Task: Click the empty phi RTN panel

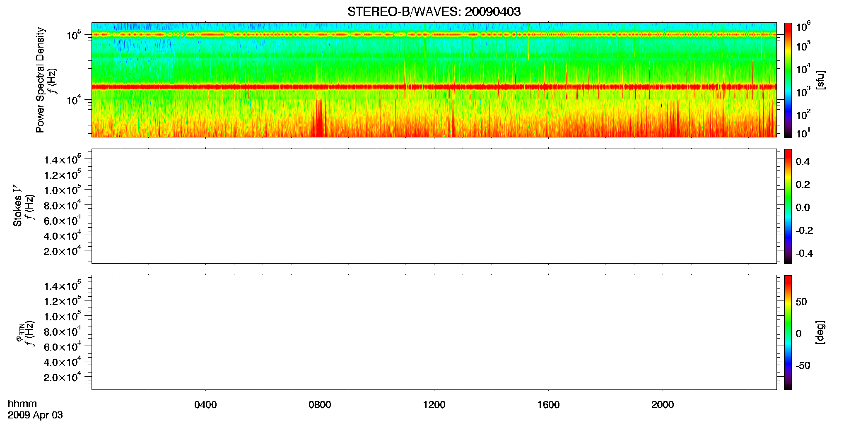Action: coord(434,332)
